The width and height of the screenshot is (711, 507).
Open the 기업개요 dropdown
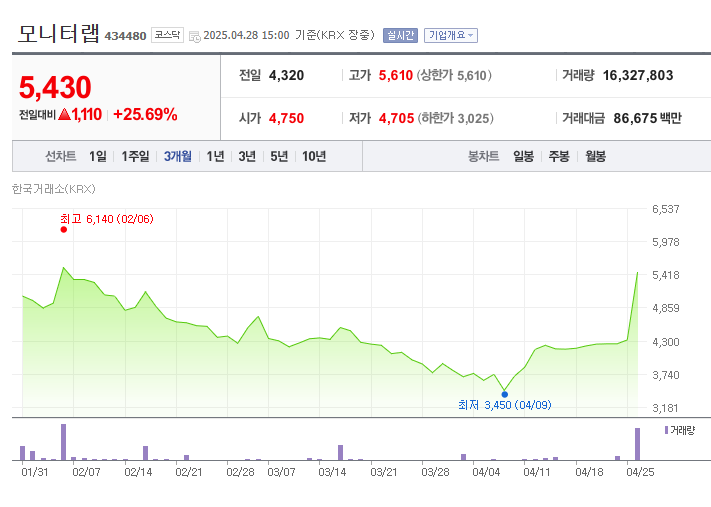[451, 35]
